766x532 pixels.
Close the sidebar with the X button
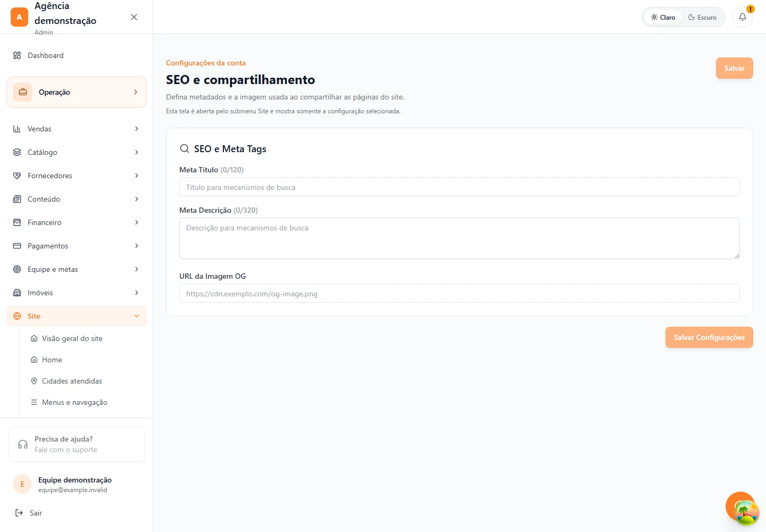point(134,17)
